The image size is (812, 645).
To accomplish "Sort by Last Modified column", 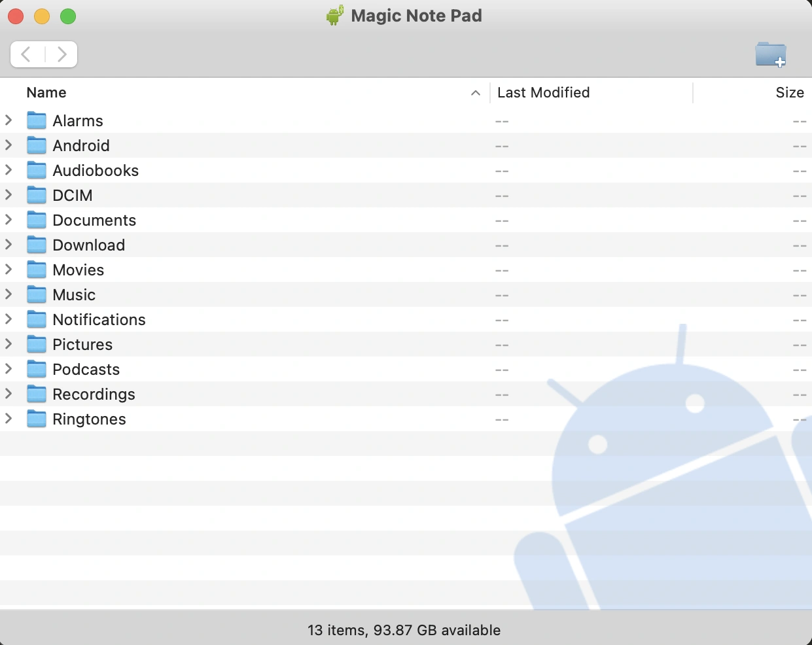I will 543,93.
